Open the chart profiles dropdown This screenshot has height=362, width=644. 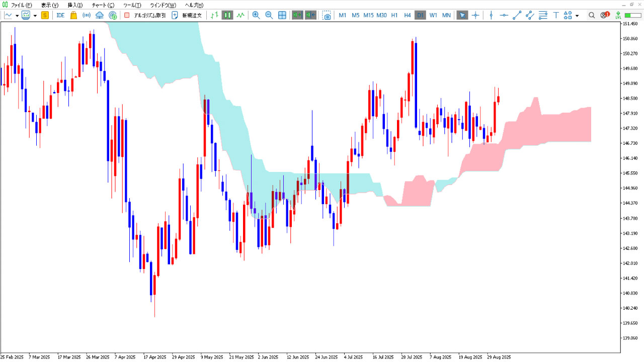click(x=35, y=15)
